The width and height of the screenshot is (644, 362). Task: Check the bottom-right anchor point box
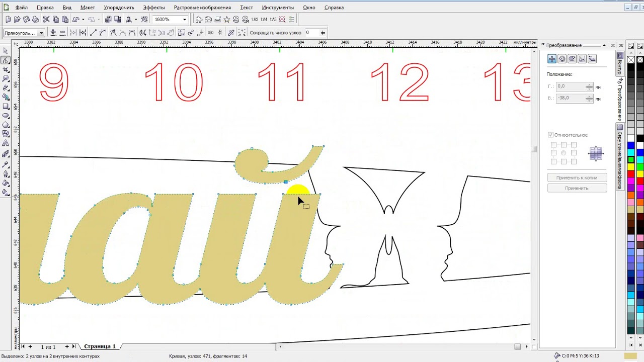click(x=574, y=161)
